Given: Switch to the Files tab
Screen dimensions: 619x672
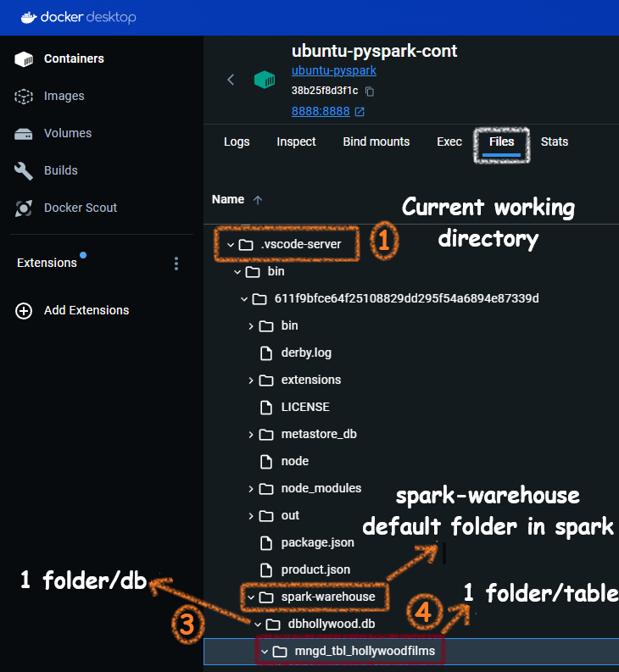Looking at the screenshot, I should (501, 142).
